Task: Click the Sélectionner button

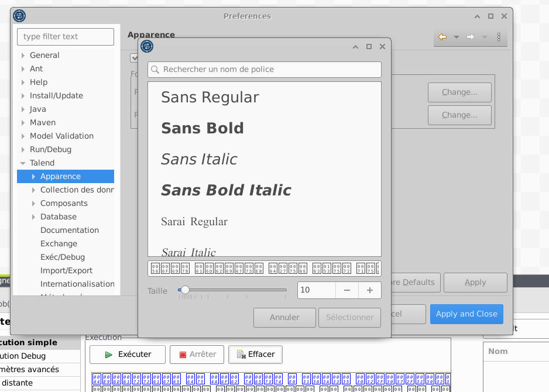Action: click(x=350, y=318)
